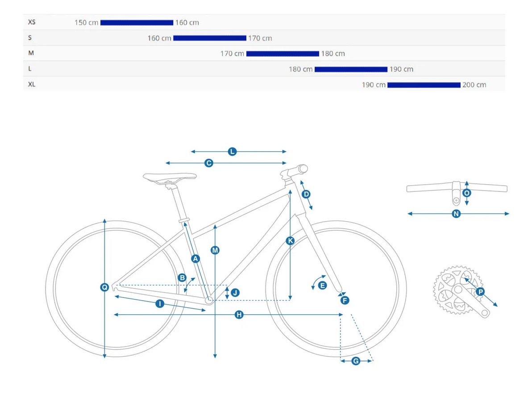Viewport: 532px width, 409px height.
Task: Click the M size height bar
Action: pos(283,54)
